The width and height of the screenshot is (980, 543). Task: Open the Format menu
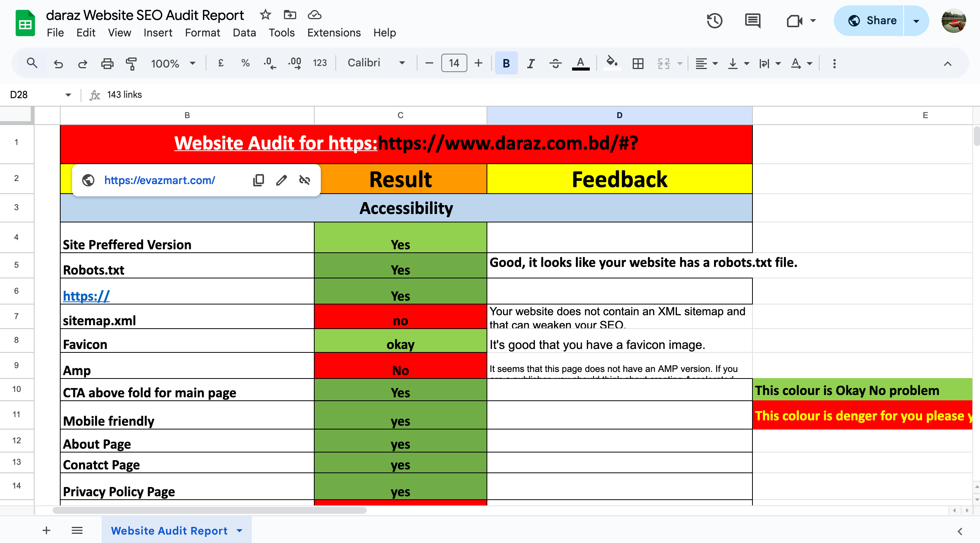[x=202, y=33]
